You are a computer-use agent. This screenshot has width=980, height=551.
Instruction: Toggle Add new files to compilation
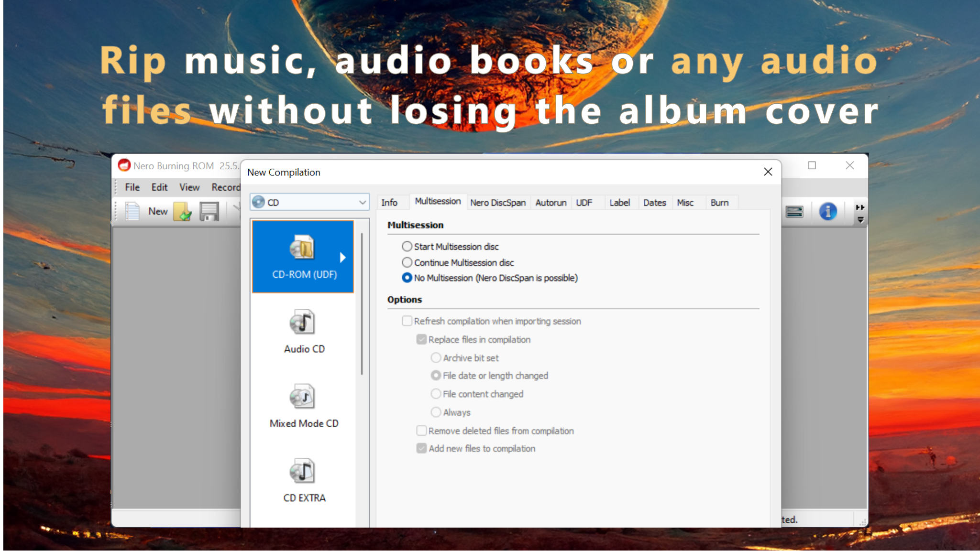tap(421, 448)
